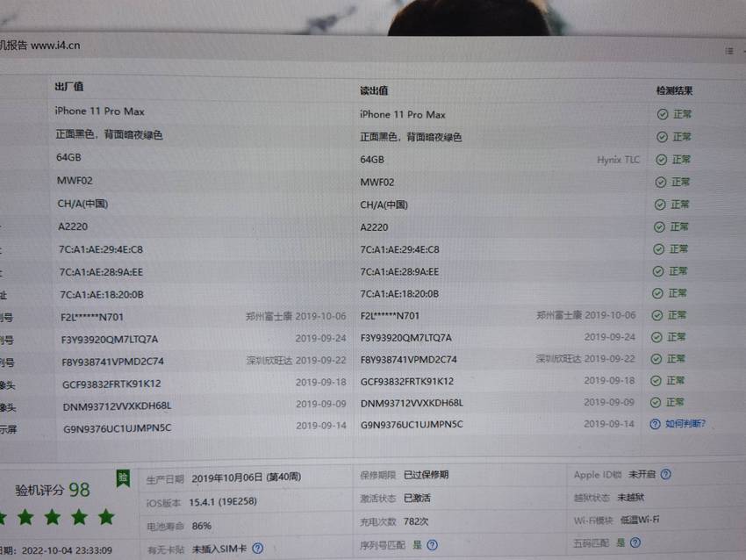Click 出厂值 cell '正面黑色，背面暗夜绿色'
Screen dimensions: 746x560
click(x=109, y=134)
